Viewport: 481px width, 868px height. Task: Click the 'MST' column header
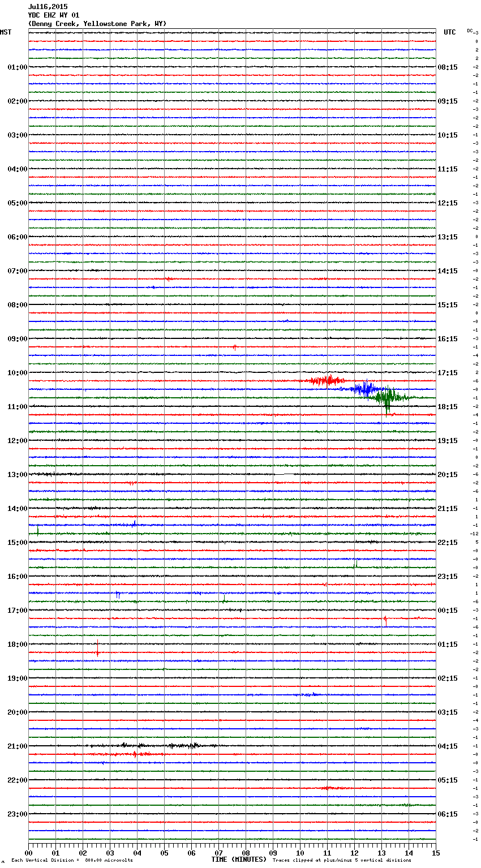(6, 32)
